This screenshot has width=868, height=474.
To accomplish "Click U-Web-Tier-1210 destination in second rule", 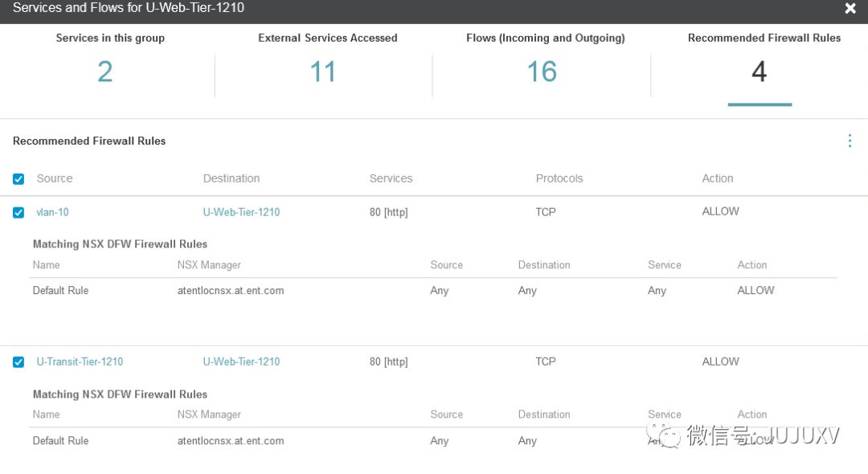I will coord(241,362).
